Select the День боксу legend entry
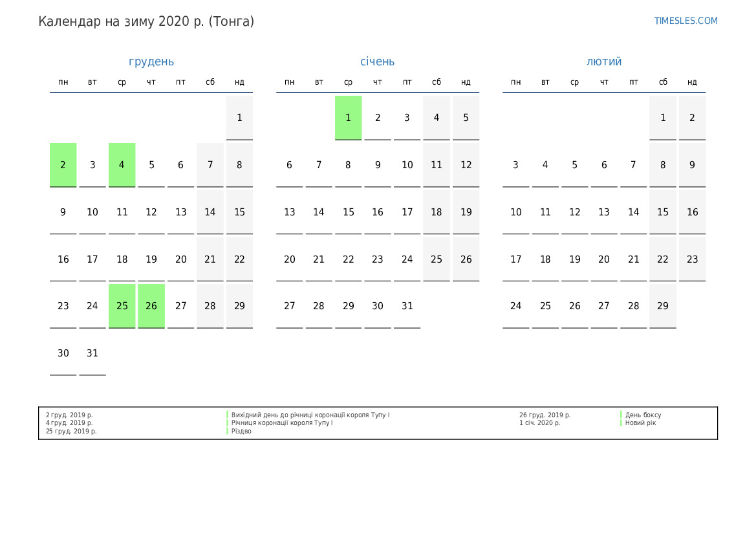This screenshot has height=535, width=756. [643, 415]
